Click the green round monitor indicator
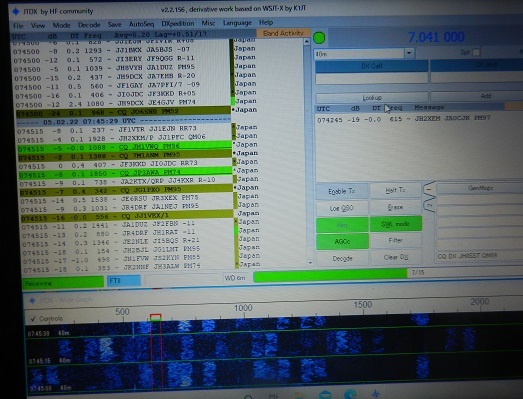This screenshot has width=523, height=399. click(319, 38)
